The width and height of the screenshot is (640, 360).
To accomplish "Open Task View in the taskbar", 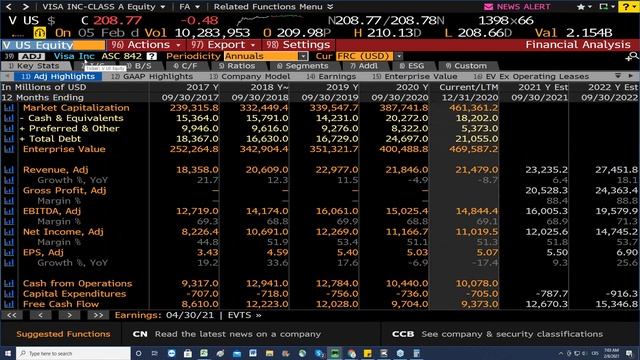I will [155, 353].
